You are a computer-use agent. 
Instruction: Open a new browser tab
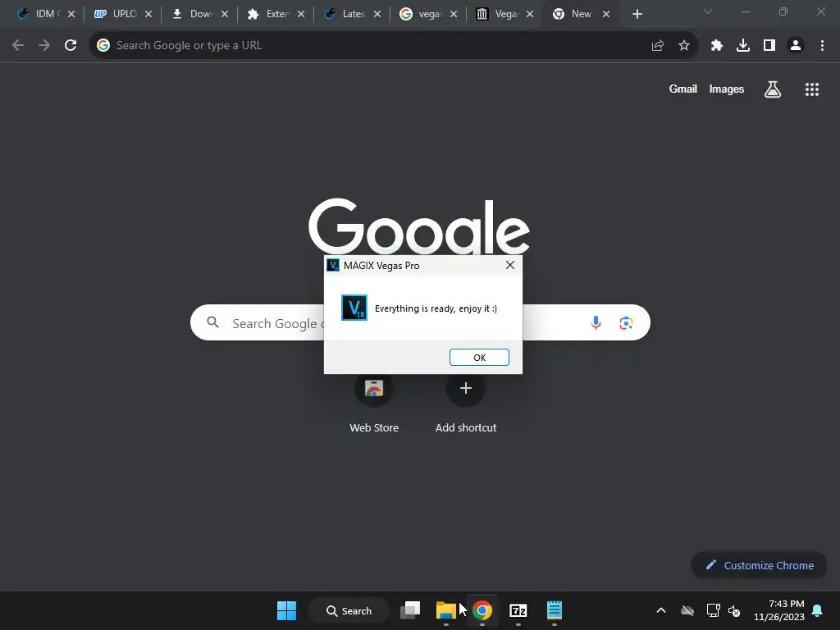pos(637,15)
